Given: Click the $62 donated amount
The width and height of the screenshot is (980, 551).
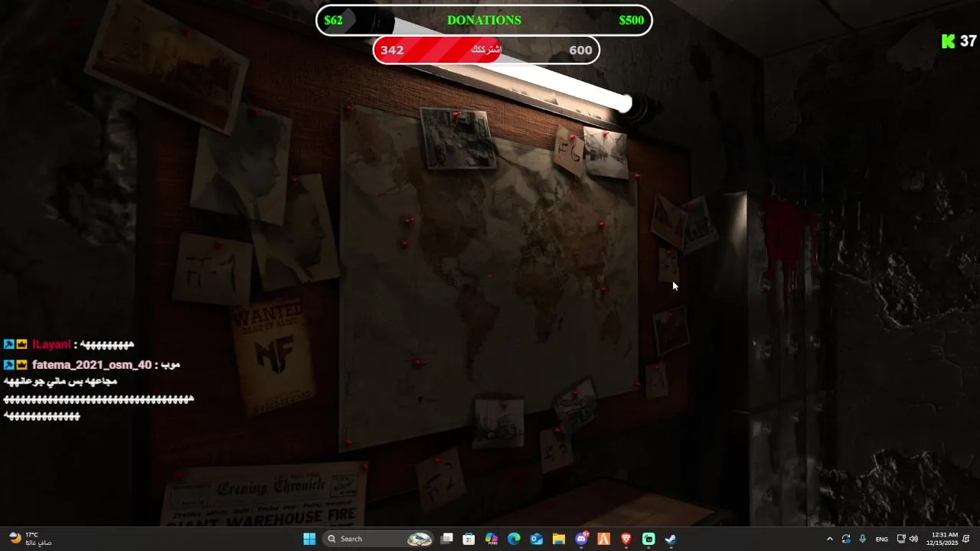Looking at the screenshot, I should (x=333, y=20).
